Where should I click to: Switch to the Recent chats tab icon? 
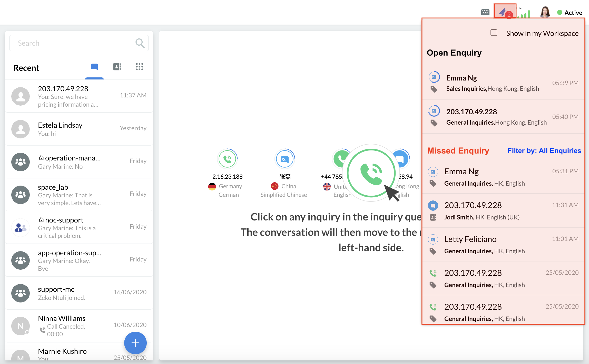[94, 67]
